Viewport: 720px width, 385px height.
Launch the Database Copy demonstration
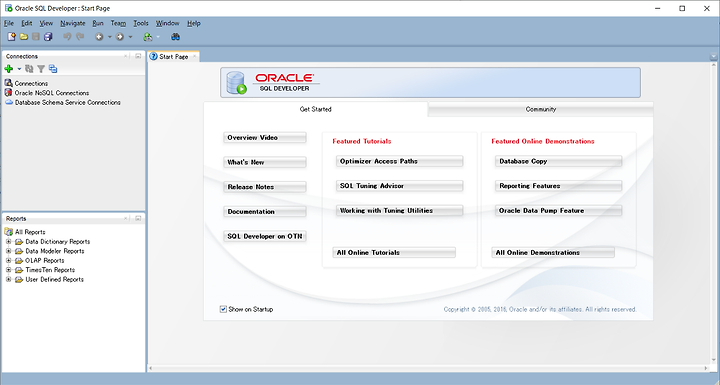coord(558,161)
